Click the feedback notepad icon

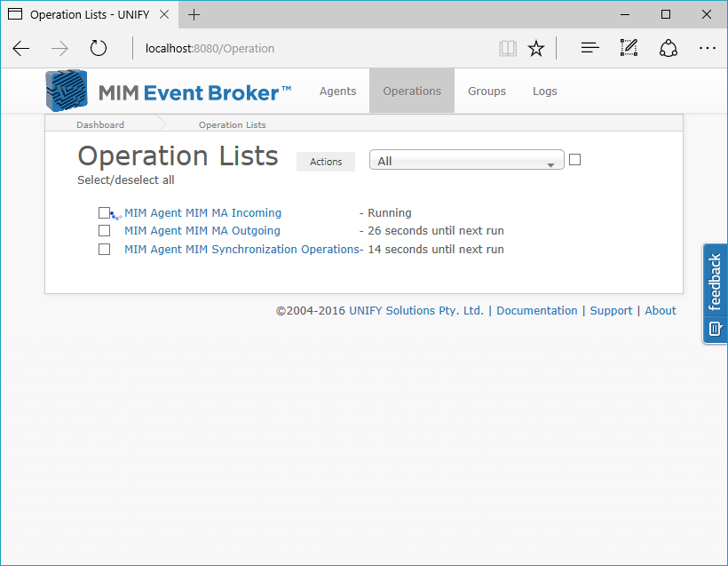(715, 329)
